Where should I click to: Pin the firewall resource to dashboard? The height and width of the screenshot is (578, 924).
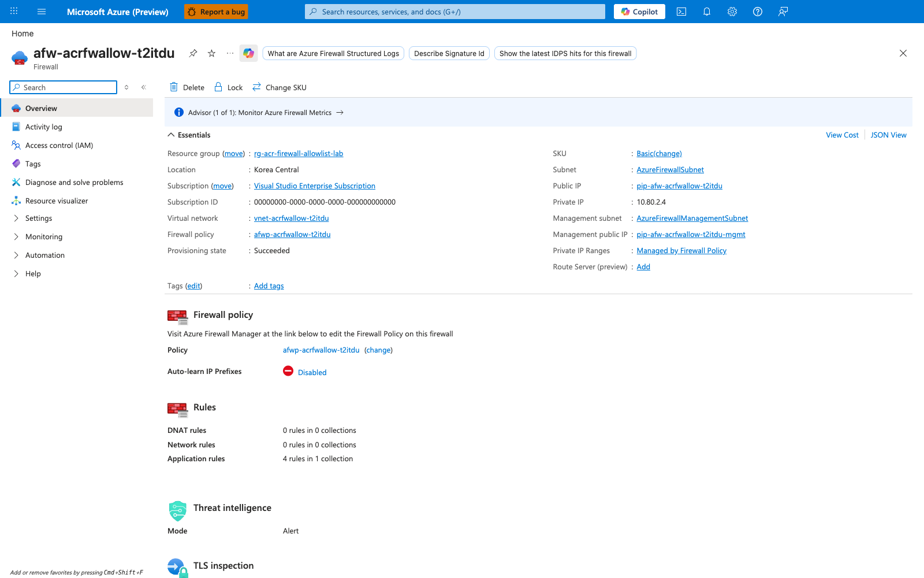[x=193, y=53]
